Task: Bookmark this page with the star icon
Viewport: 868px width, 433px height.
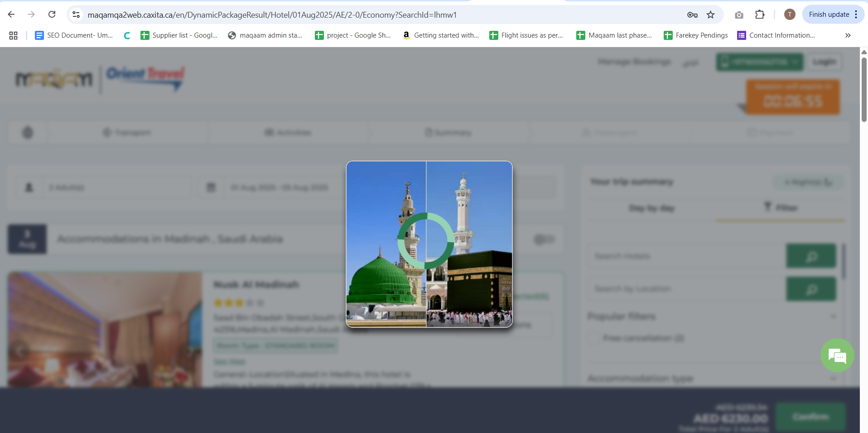Action: (x=710, y=15)
